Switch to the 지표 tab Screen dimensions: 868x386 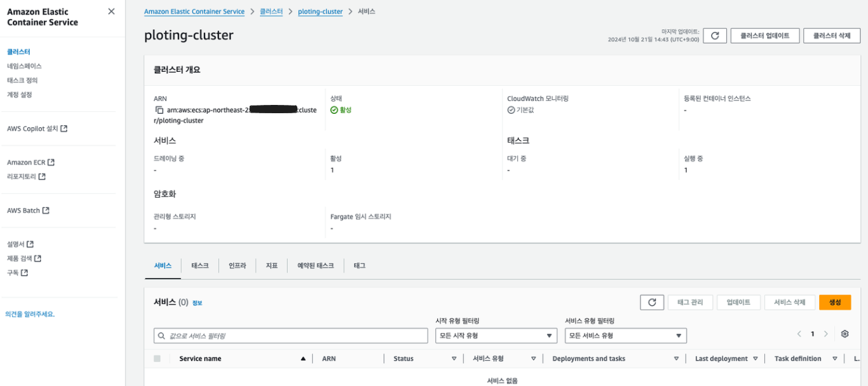point(272,266)
